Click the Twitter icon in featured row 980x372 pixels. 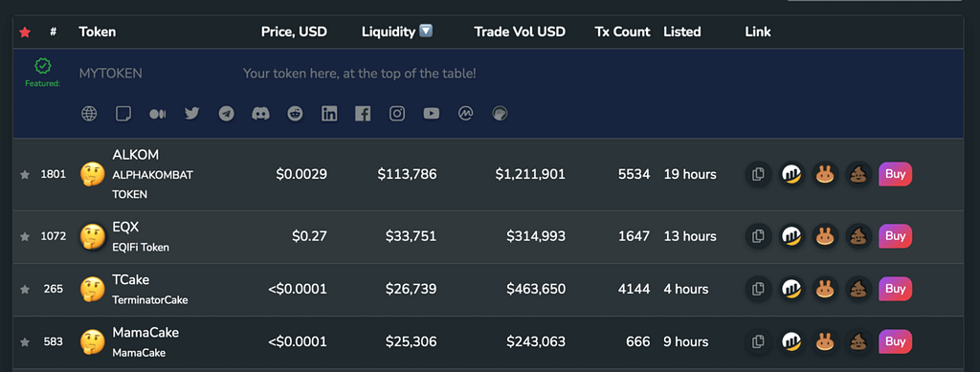point(191,113)
